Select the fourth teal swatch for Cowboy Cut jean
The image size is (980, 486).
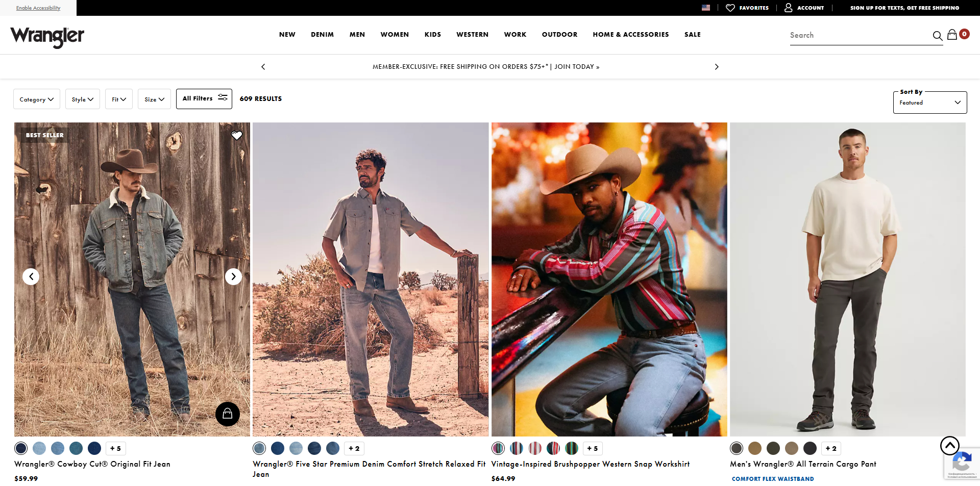click(x=76, y=448)
